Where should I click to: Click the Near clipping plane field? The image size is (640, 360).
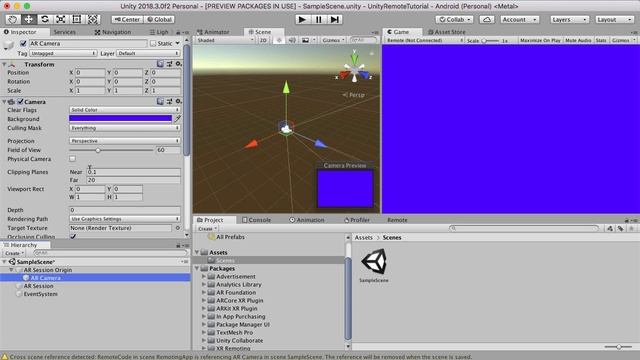133,172
